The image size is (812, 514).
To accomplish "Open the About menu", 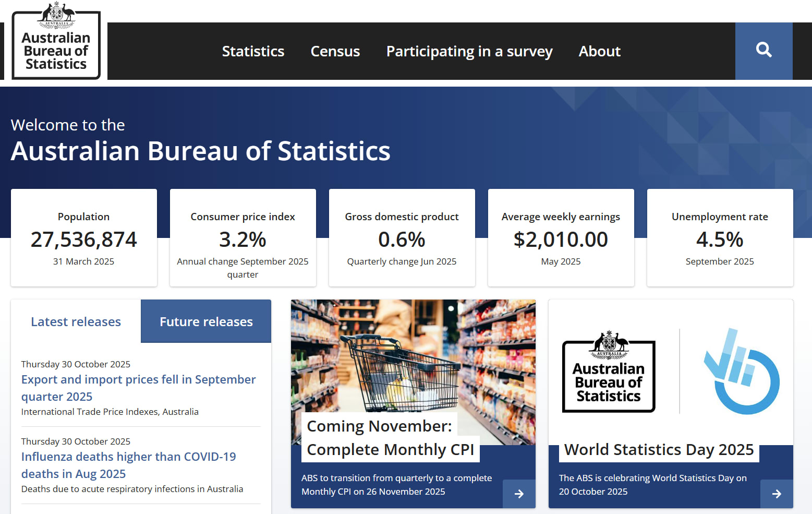I will pyautogui.click(x=600, y=51).
